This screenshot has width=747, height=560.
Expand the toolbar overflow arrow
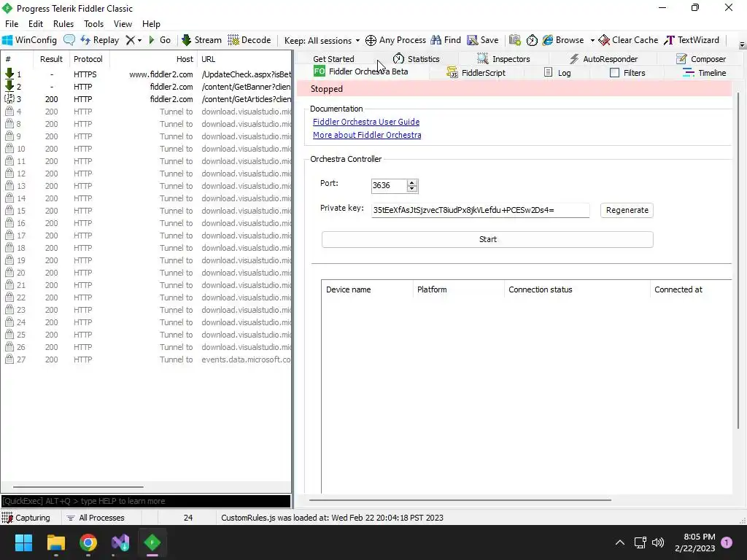742,44
